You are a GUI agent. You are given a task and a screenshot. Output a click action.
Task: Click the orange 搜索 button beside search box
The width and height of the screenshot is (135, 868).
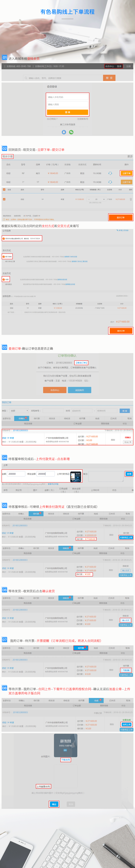pyautogui.click(x=109, y=78)
